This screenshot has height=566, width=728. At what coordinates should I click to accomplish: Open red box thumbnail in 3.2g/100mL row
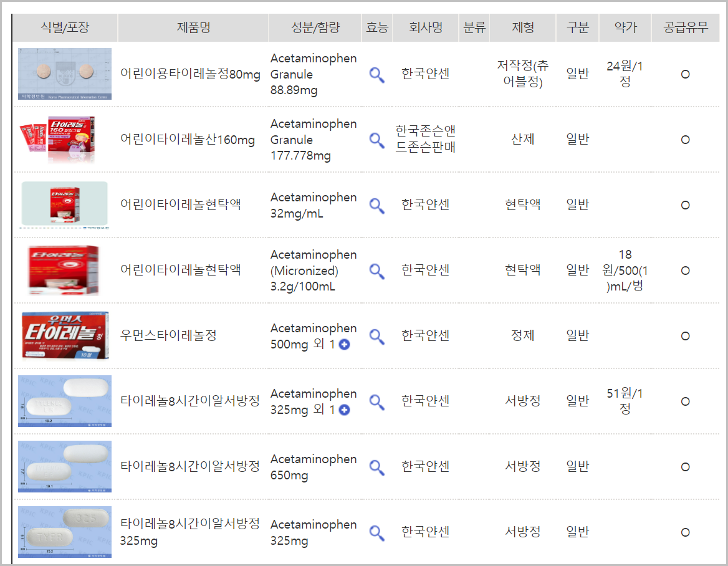(64, 271)
